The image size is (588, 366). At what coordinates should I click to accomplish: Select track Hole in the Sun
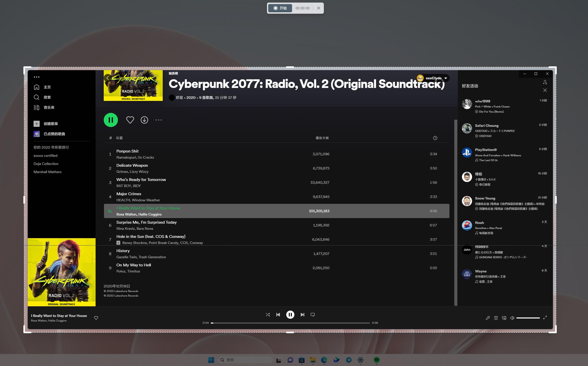[277, 239]
